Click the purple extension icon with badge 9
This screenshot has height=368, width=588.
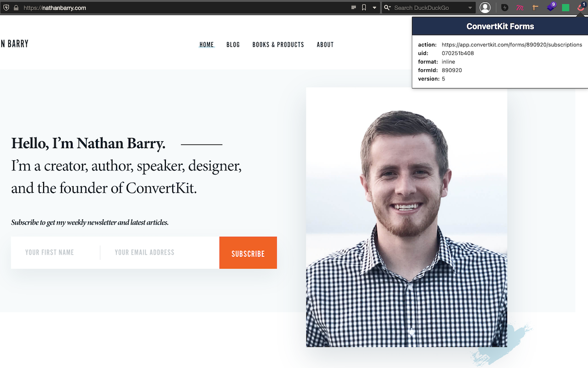pyautogui.click(x=551, y=7)
